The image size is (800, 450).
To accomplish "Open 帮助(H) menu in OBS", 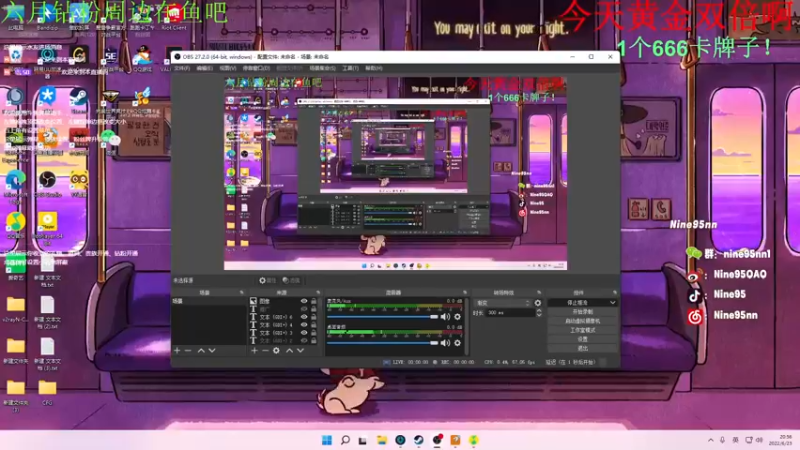I will click(373, 68).
